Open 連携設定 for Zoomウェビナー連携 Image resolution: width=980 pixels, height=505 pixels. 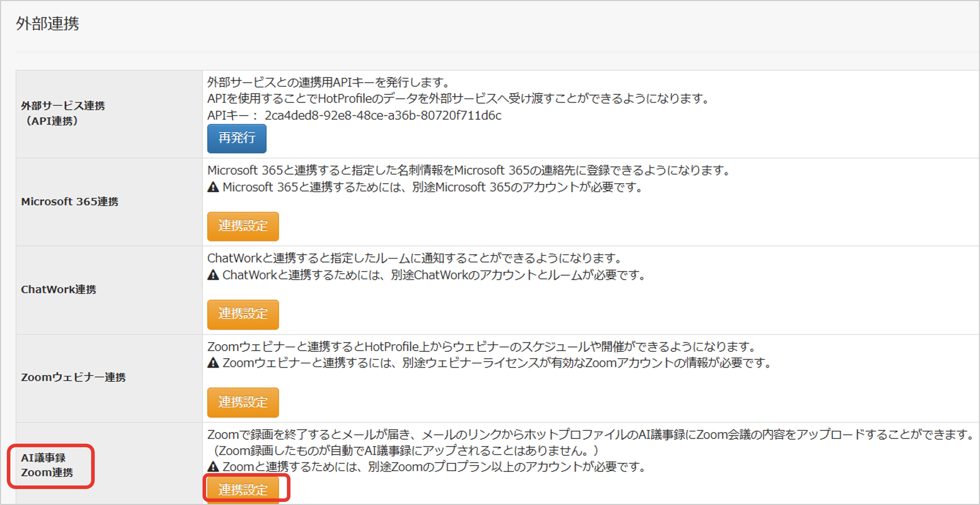[x=243, y=402]
